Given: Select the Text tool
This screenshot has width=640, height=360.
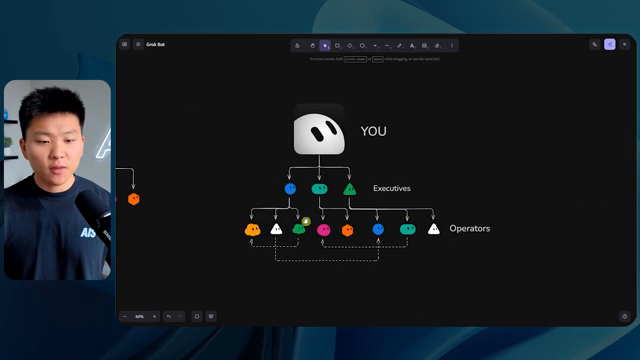Looking at the screenshot, I should pos(412,46).
